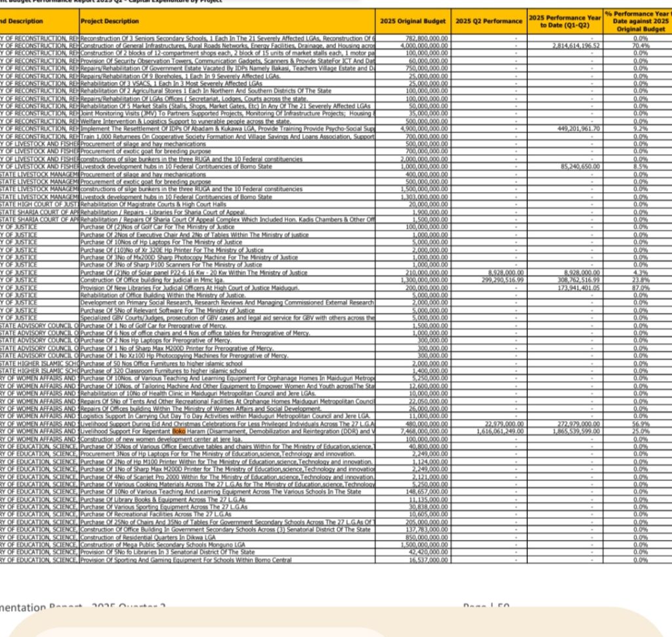Image resolution: width=672 pixels, height=637 pixels.
Task: Click "Provision Of Sporting And Gaming Equipment" row
Action: 186,560
